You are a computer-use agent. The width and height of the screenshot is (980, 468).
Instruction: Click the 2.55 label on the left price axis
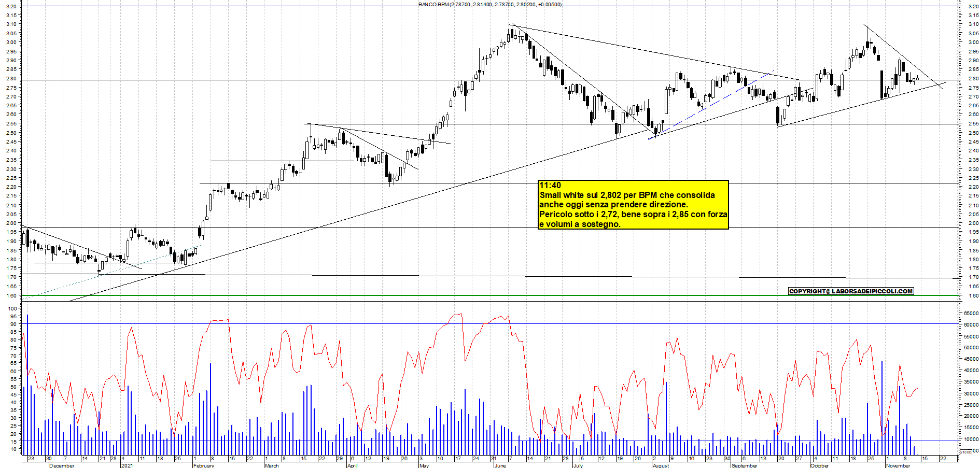click(11, 124)
